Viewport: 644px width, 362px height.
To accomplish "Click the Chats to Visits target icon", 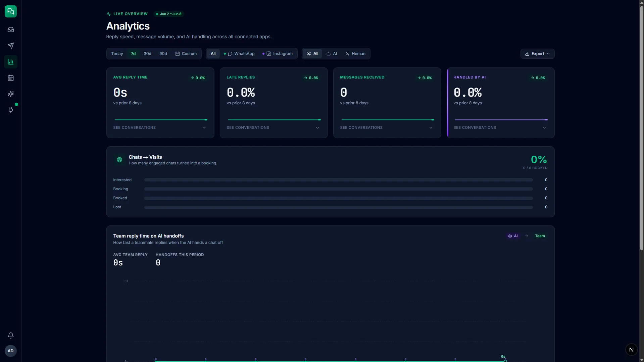I will (119, 160).
